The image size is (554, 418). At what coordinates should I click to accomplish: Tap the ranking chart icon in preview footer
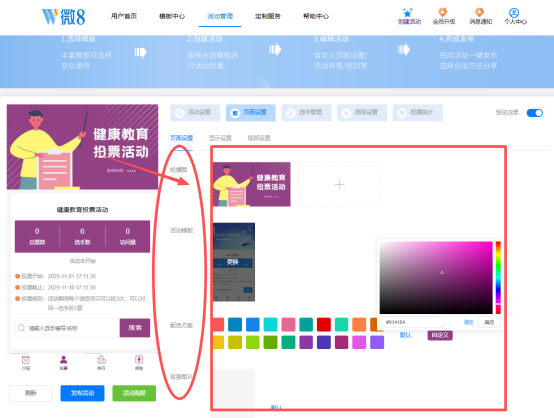tap(101, 360)
